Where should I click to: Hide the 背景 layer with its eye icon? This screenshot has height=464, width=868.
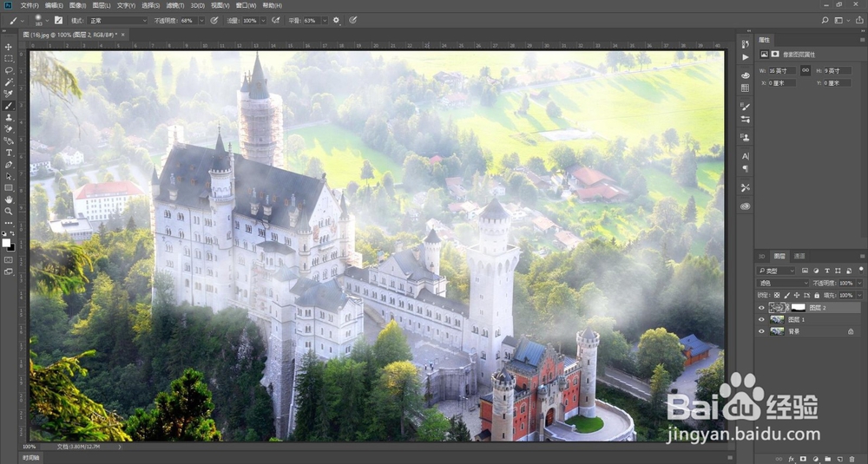pyautogui.click(x=761, y=331)
